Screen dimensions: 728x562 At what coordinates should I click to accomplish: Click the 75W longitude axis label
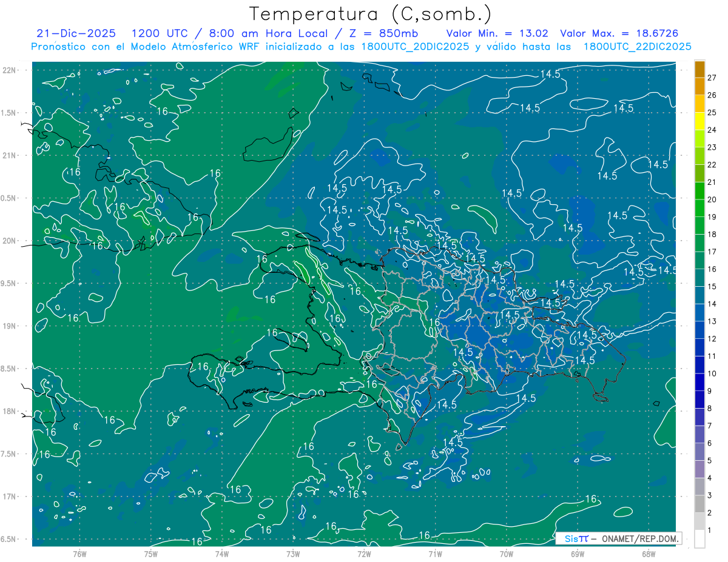tap(151, 554)
